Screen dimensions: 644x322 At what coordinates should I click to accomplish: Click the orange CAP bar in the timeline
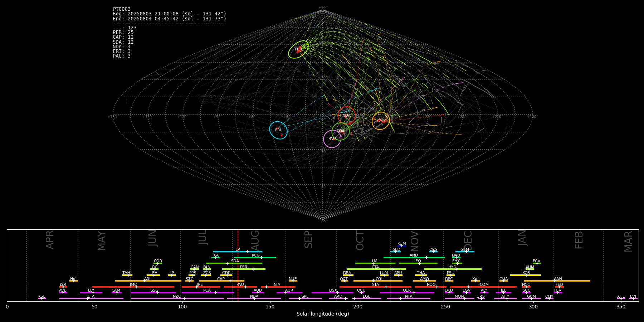[x=222, y=281]
